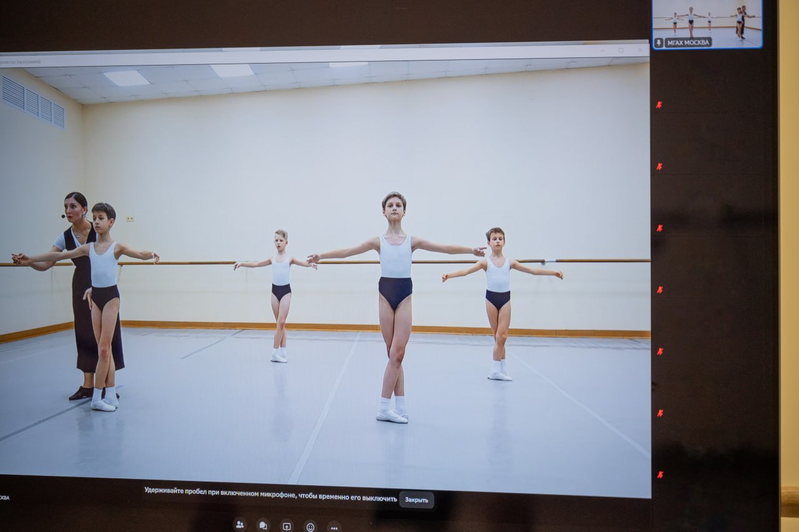Click the bottommost red muted microphone icon

658,475
